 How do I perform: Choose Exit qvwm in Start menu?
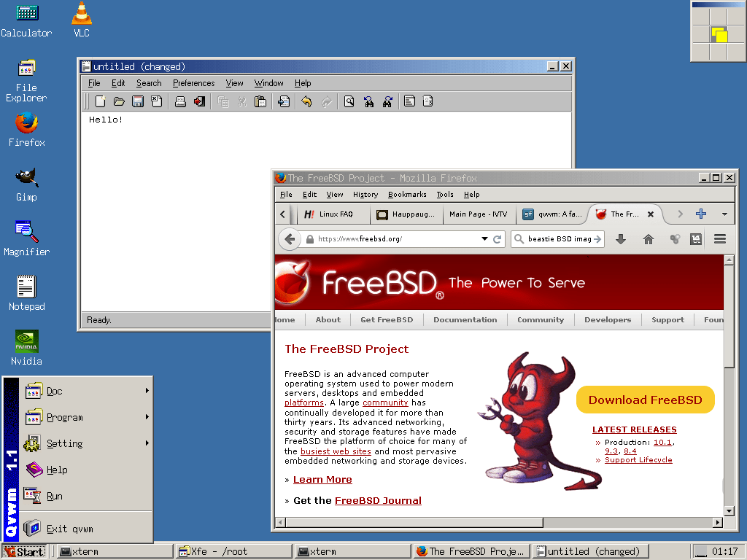(x=86, y=529)
